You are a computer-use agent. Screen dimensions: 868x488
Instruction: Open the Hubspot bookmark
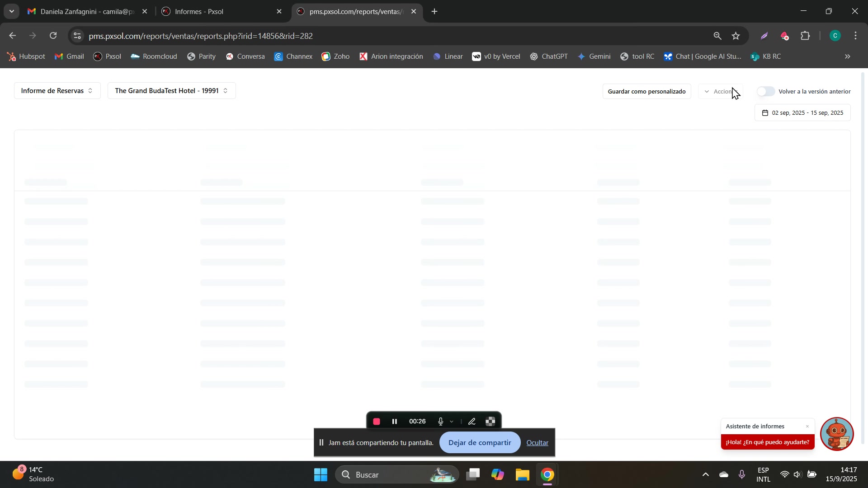(26, 56)
